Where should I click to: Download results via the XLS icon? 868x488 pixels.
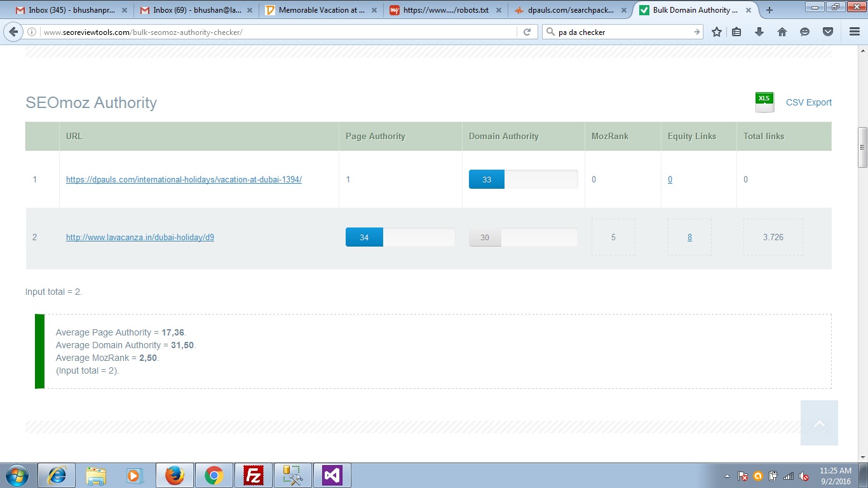[764, 102]
